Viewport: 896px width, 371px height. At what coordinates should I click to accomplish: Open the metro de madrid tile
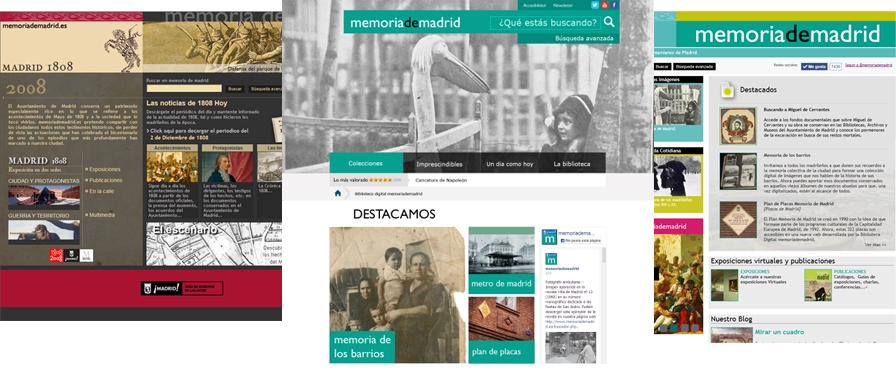click(x=501, y=260)
